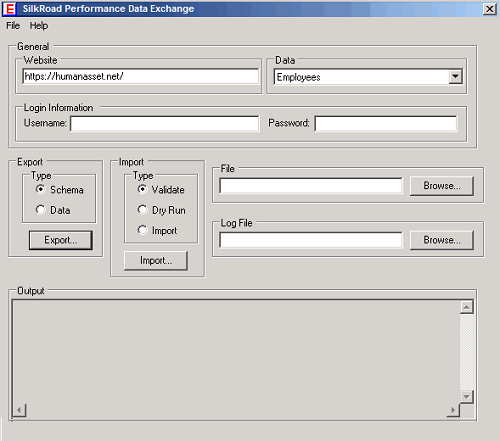Click the Output scroll up arrow
The height and width of the screenshot is (441, 500).
(x=467, y=307)
